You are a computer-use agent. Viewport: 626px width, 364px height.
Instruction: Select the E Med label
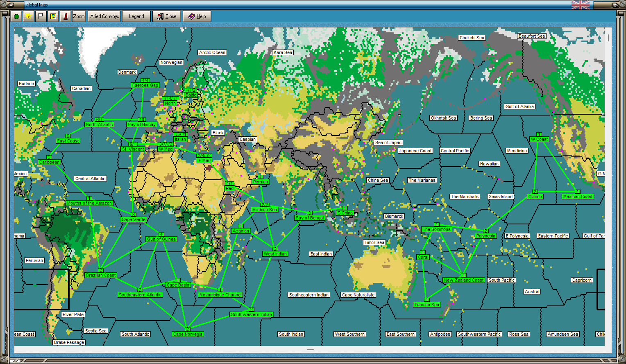click(x=204, y=161)
